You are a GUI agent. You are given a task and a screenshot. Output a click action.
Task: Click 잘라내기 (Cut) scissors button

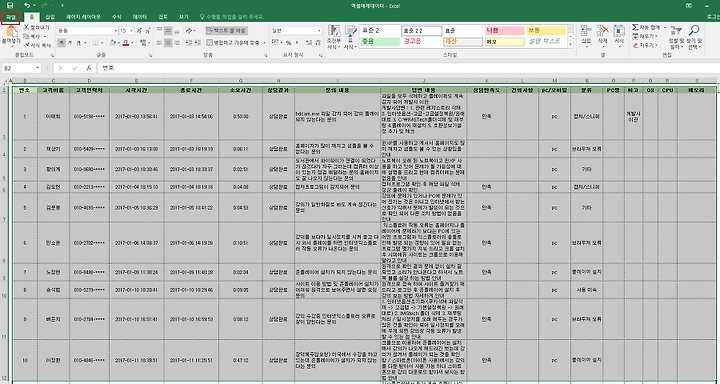[x=37, y=28]
